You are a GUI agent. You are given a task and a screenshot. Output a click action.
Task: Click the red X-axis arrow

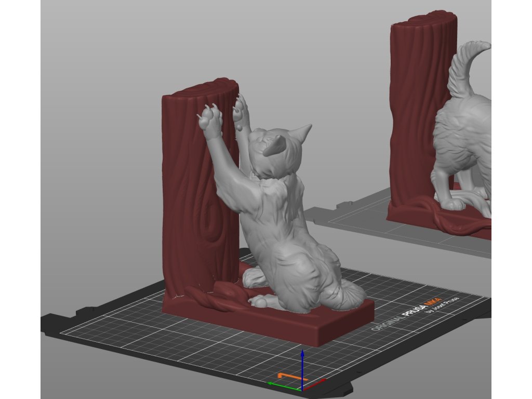(315, 384)
